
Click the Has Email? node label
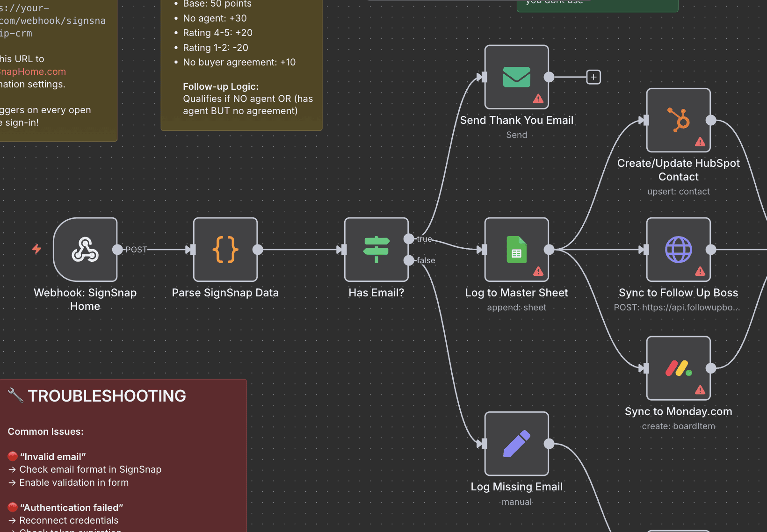point(376,293)
